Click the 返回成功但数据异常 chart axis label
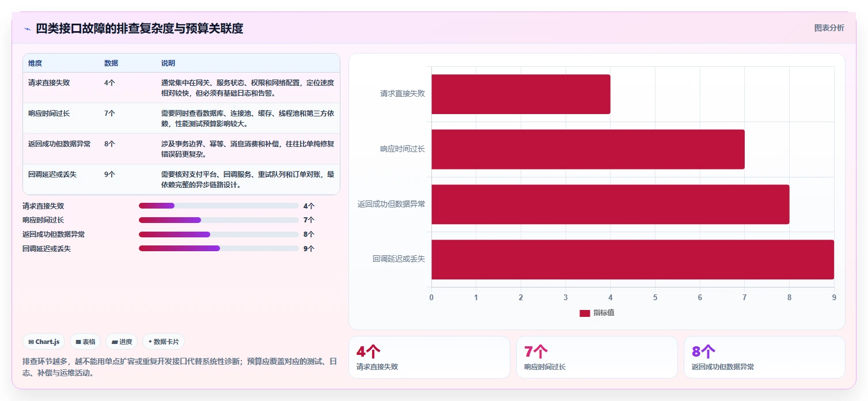Viewport: 868px width, 401px height. pyautogui.click(x=391, y=204)
